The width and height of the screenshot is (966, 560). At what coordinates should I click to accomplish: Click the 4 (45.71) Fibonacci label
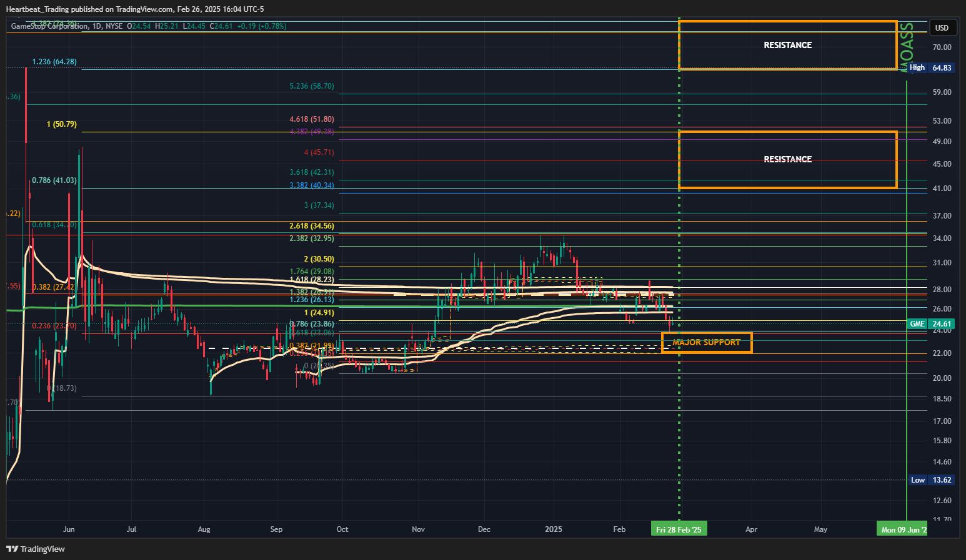(319, 152)
